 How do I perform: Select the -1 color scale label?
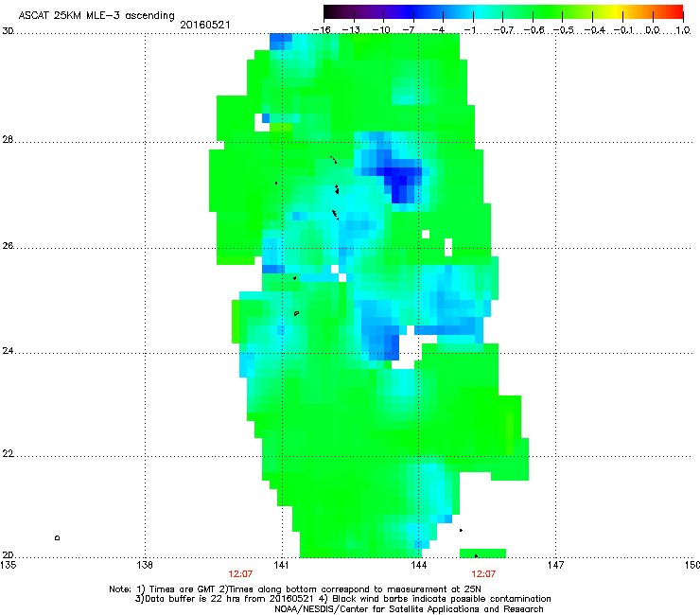[469, 30]
